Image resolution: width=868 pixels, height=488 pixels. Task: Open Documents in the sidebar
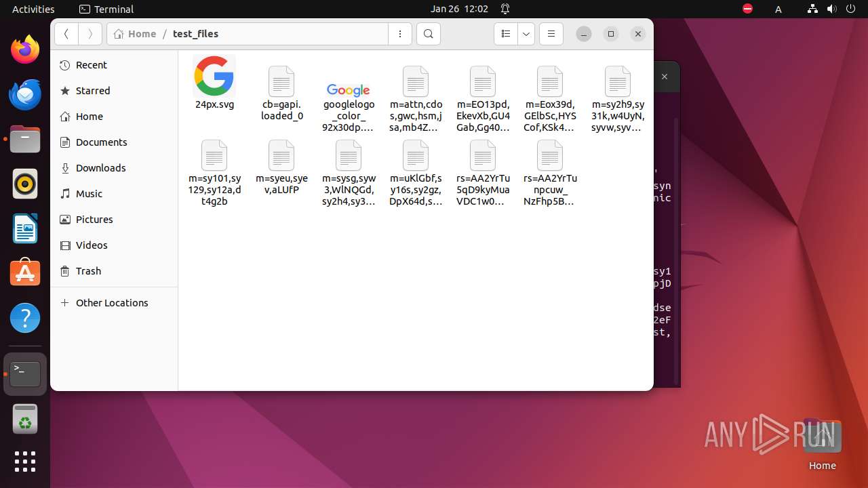114,142
